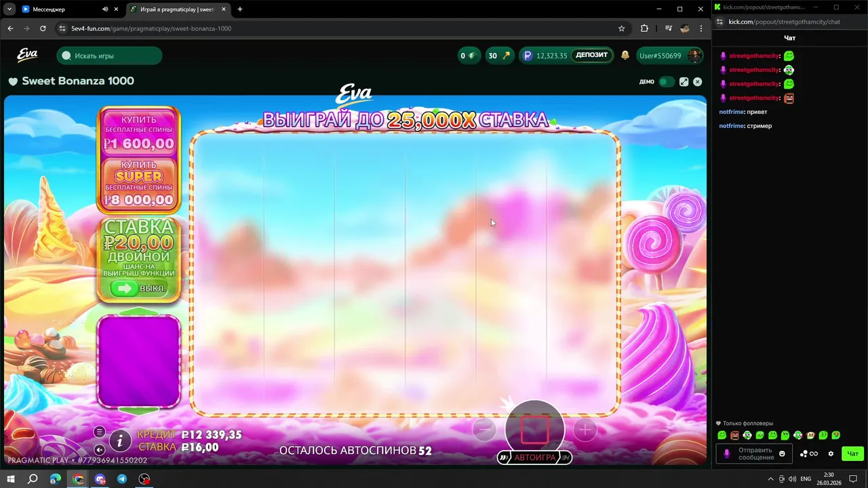Click notfrime username in 'привет' message
868x488 pixels.
tap(731, 112)
